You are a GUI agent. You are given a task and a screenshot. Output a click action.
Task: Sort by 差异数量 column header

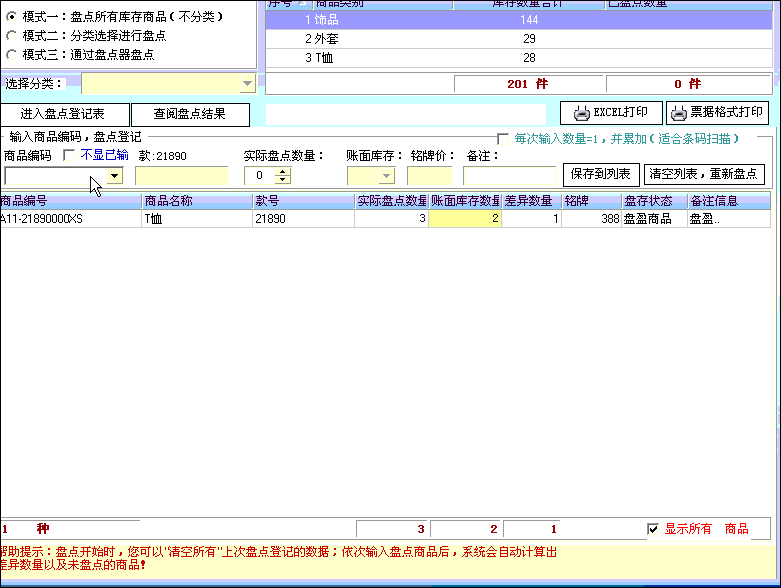[531, 201]
